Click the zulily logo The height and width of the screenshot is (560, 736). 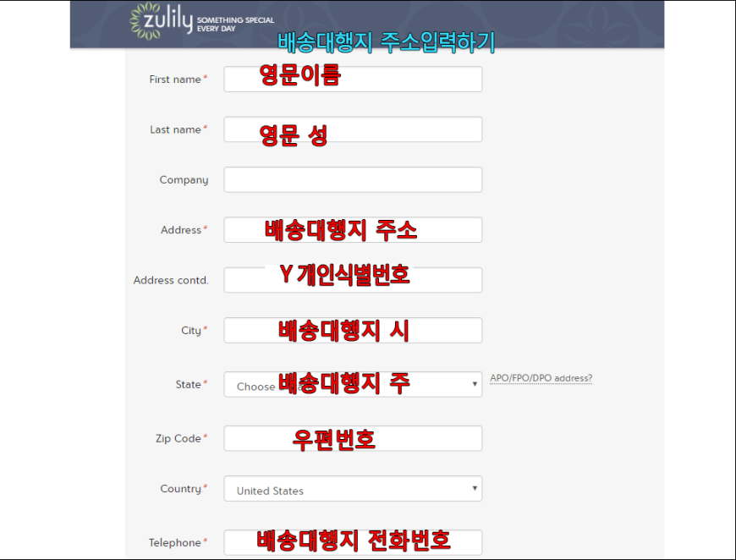[161, 20]
